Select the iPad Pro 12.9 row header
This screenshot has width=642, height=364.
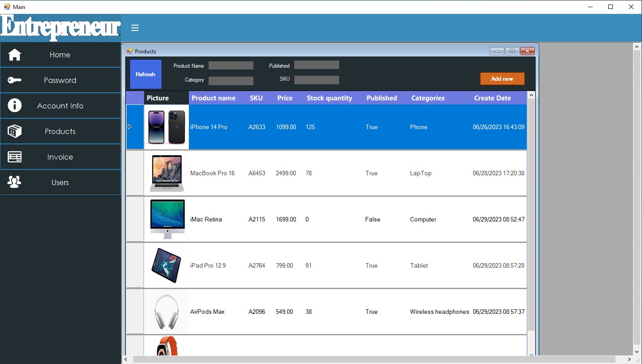(135, 265)
